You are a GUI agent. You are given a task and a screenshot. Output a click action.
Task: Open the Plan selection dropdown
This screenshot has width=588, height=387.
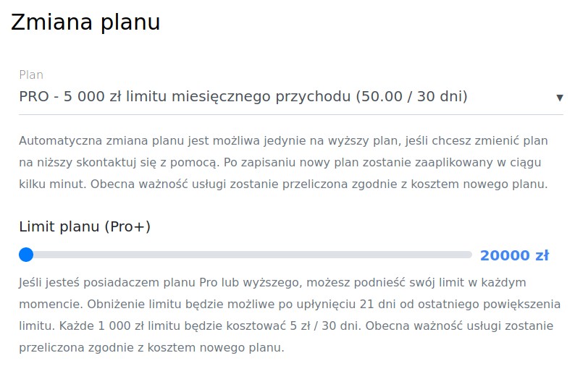(x=290, y=97)
